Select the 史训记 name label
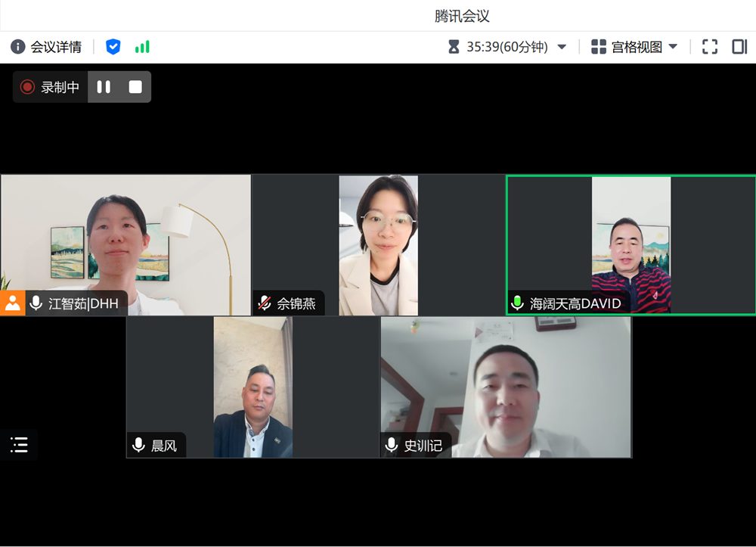756x547 pixels. click(423, 445)
